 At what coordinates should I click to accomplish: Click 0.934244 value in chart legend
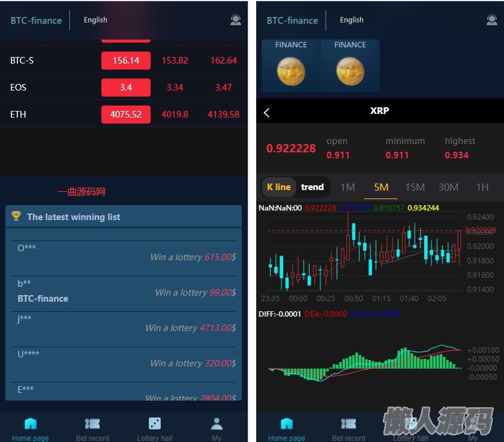[423, 208]
